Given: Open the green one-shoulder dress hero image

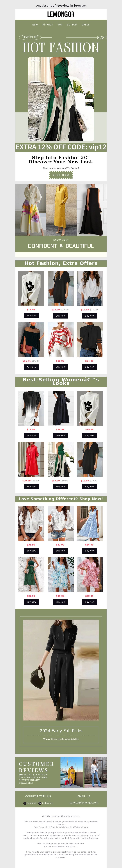Looking at the screenshot, I should [x=61, y=99].
